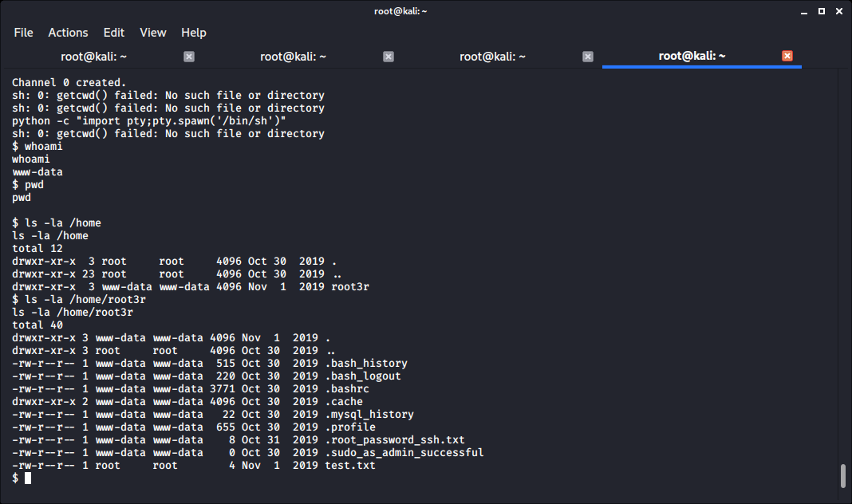This screenshot has width=852, height=504.
Task: Expand the View menu
Action: [153, 33]
